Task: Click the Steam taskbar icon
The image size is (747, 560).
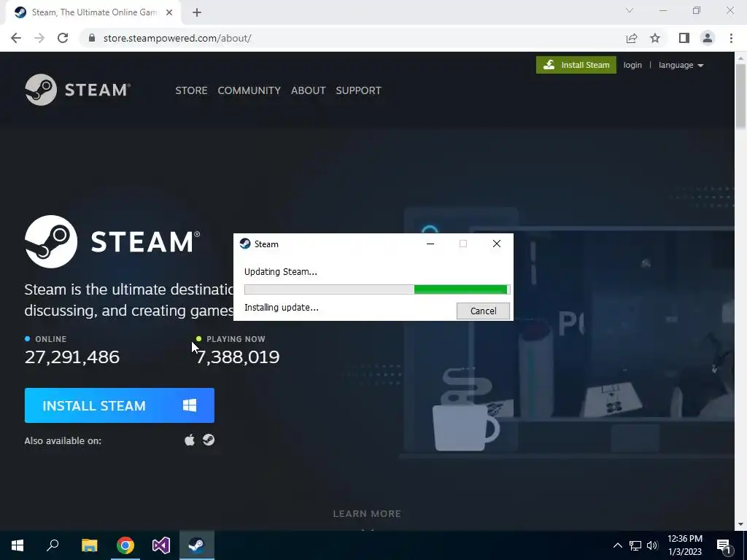Action: (197, 545)
